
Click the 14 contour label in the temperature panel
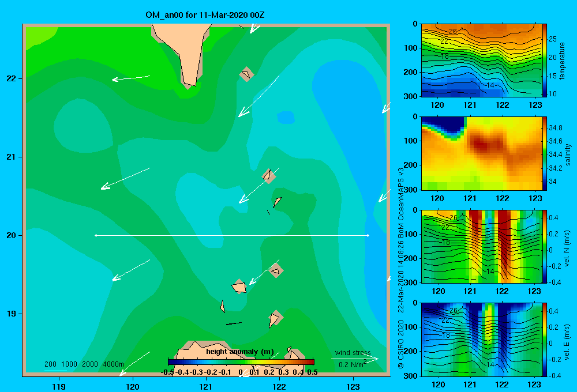pos(490,85)
